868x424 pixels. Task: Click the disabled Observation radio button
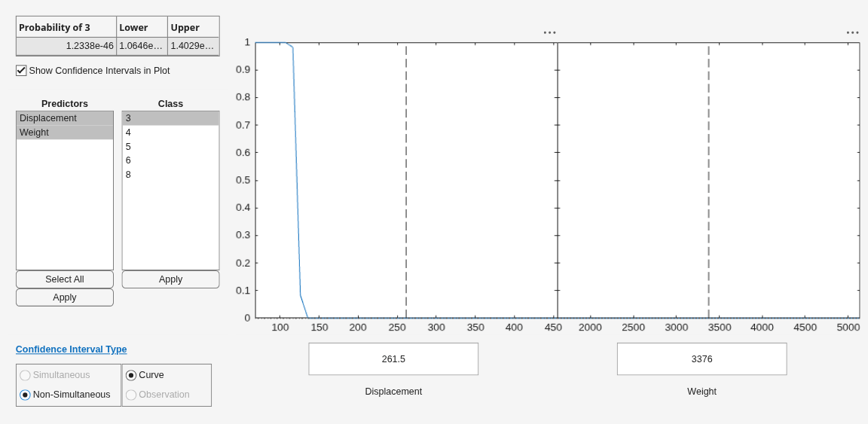pos(131,395)
